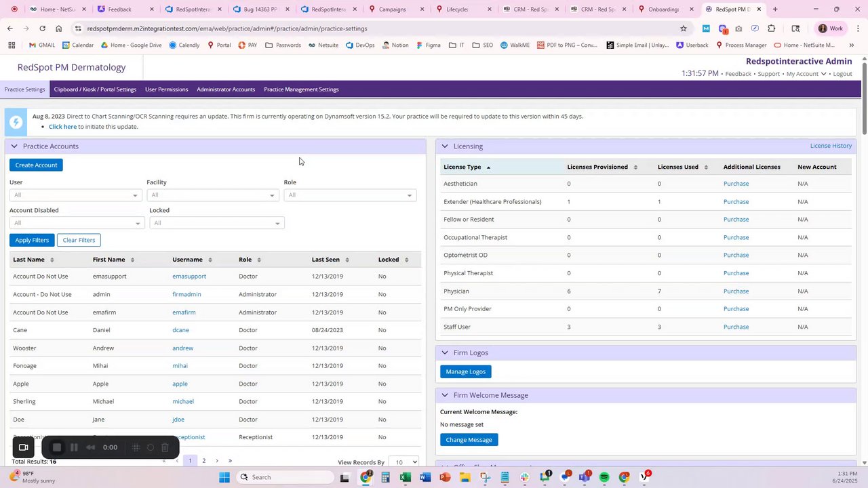
Task: Click the screen recorder camera icon
Action: (x=23, y=447)
